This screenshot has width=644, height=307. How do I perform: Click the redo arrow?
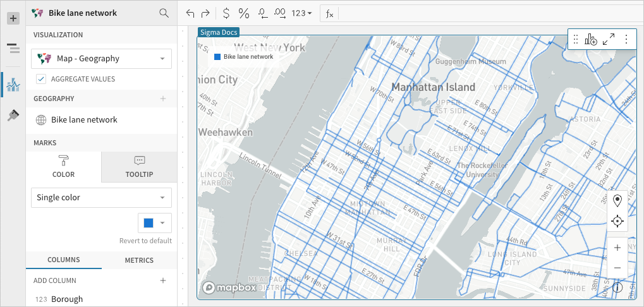click(x=205, y=13)
